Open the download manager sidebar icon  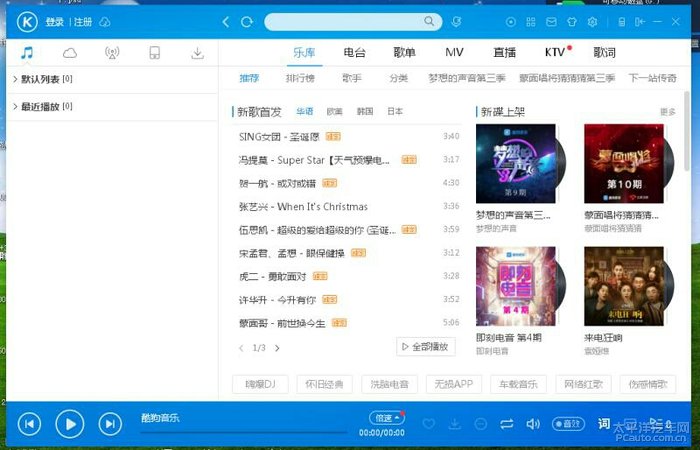197,53
